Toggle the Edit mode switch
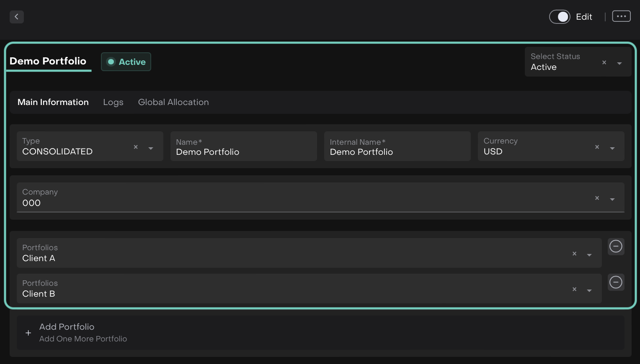The width and height of the screenshot is (640, 364). click(560, 17)
